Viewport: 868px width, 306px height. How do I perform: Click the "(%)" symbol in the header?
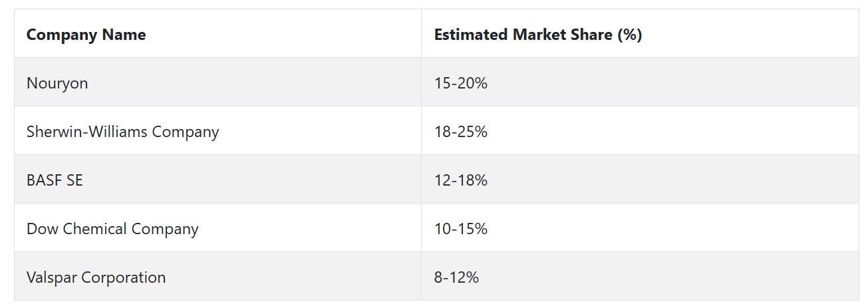coord(630,35)
